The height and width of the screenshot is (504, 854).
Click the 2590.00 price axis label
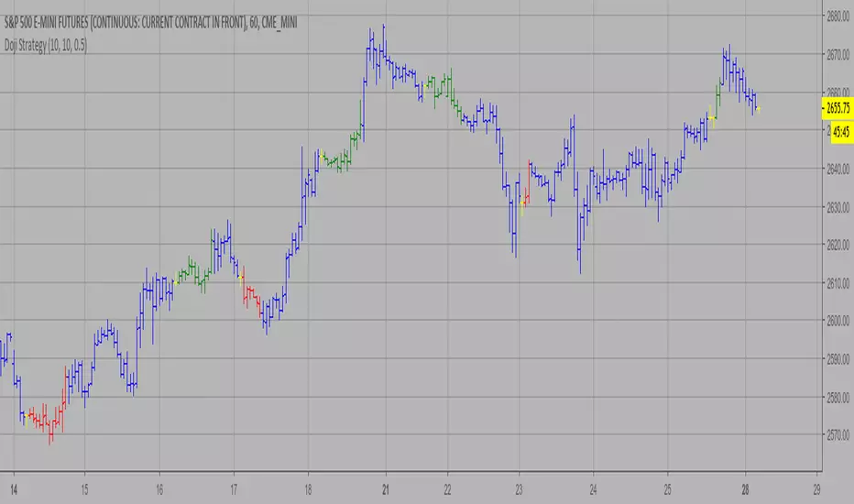[x=838, y=359]
